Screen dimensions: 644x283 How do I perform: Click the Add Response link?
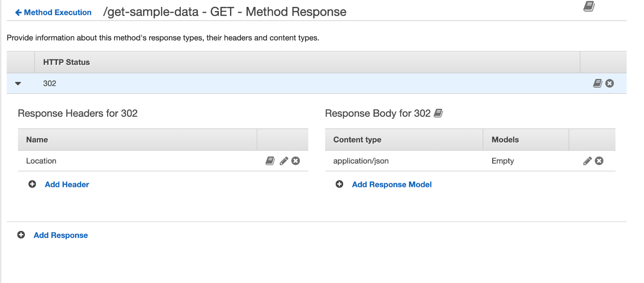[x=61, y=235]
